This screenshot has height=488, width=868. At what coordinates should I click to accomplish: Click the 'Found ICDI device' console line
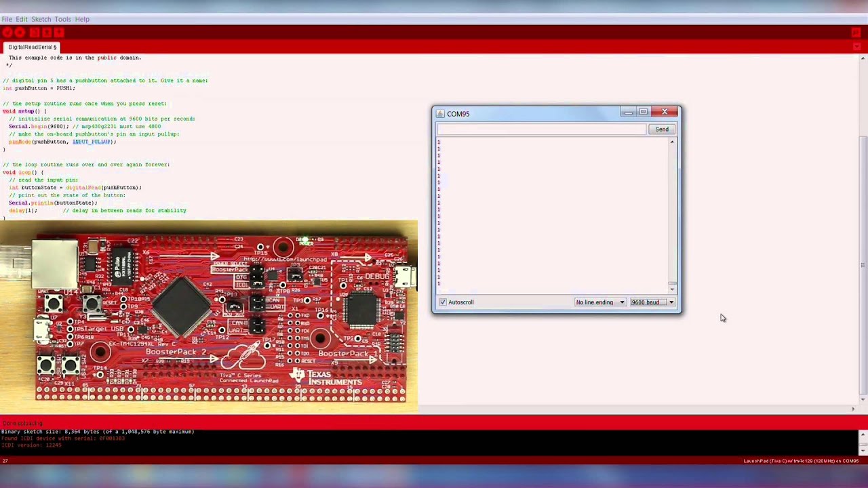(63, 439)
